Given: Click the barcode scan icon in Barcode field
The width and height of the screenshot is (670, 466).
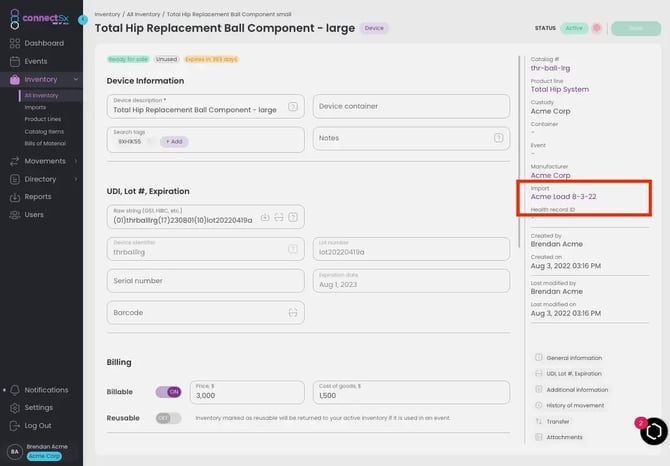Looking at the screenshot, I should pos(293,313).
